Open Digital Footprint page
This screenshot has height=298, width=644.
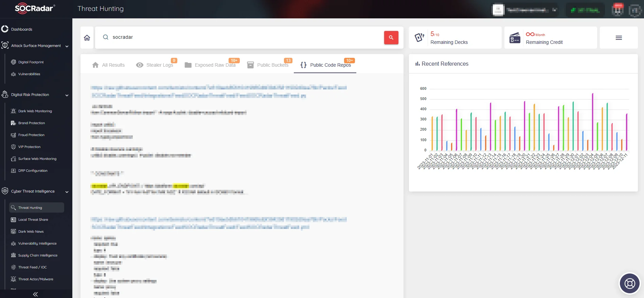(31, 62)
